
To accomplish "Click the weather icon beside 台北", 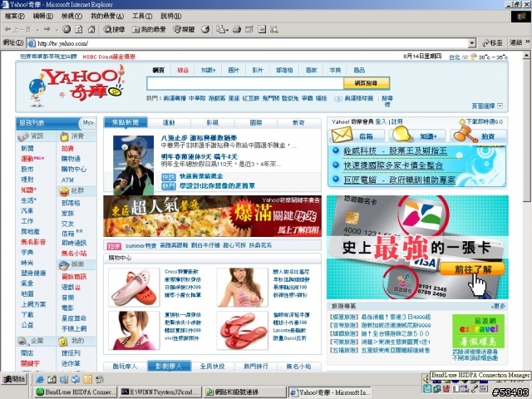I will coord(474,57).
